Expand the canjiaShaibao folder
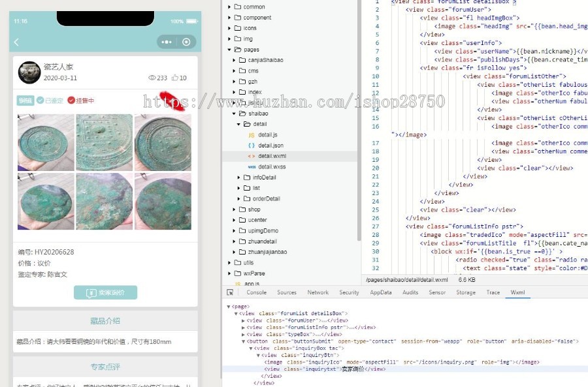This screenshot has width=588, height=387. pos(234,60)
